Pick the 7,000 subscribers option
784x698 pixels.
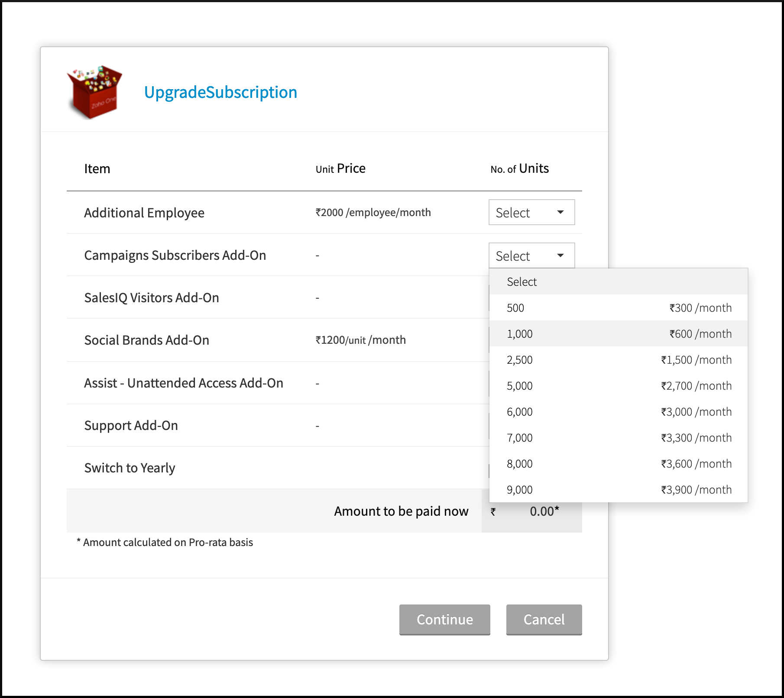click(x=618, y=437)
